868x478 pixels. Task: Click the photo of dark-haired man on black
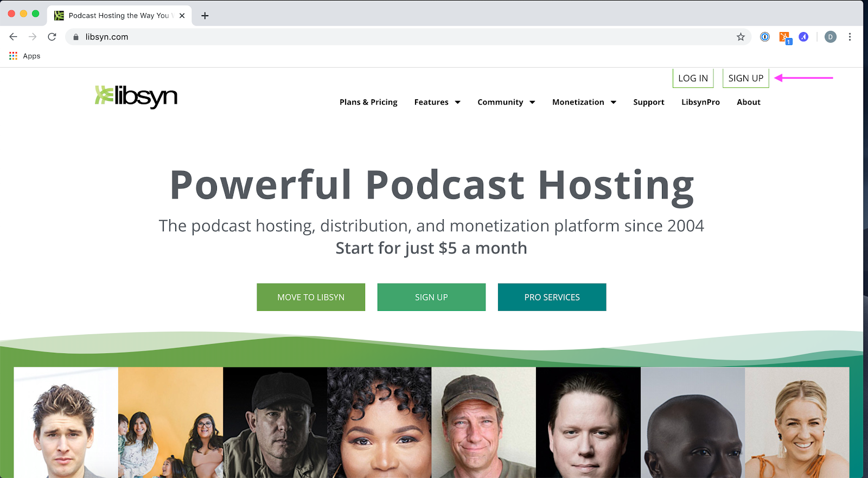(x=588, y=423)
